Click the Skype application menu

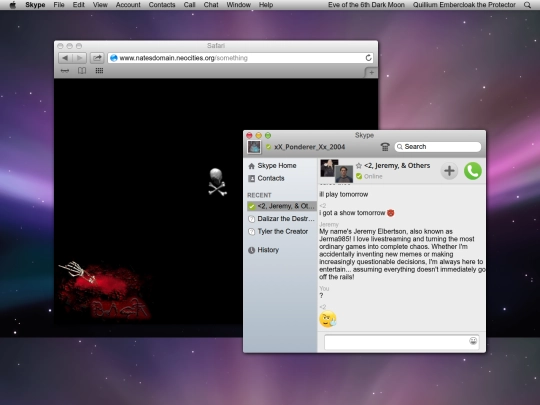tap(35, 5)
